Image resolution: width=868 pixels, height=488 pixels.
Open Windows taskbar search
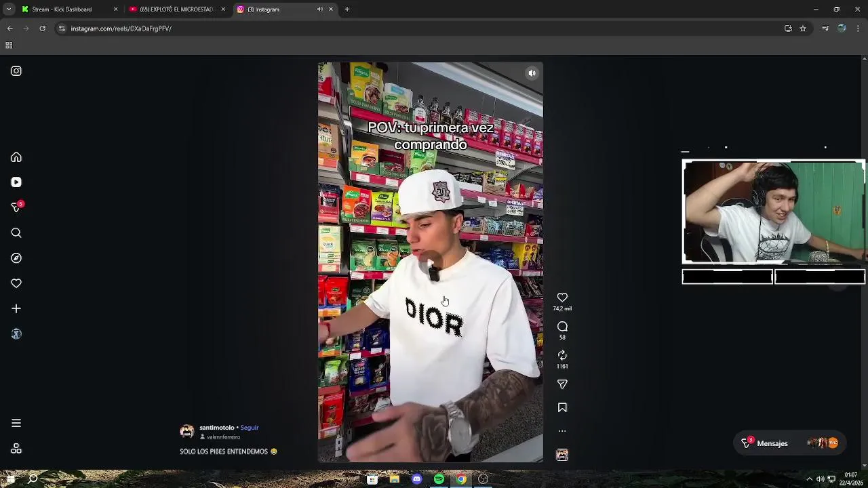coord(33,479)
